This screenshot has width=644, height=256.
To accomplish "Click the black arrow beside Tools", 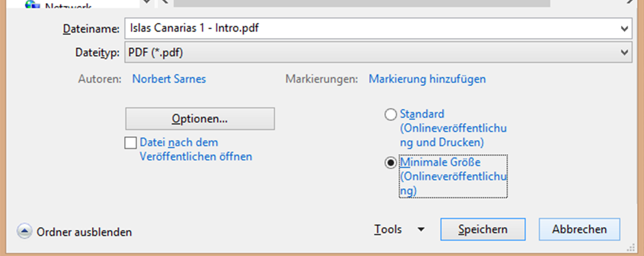I will 420,230.
